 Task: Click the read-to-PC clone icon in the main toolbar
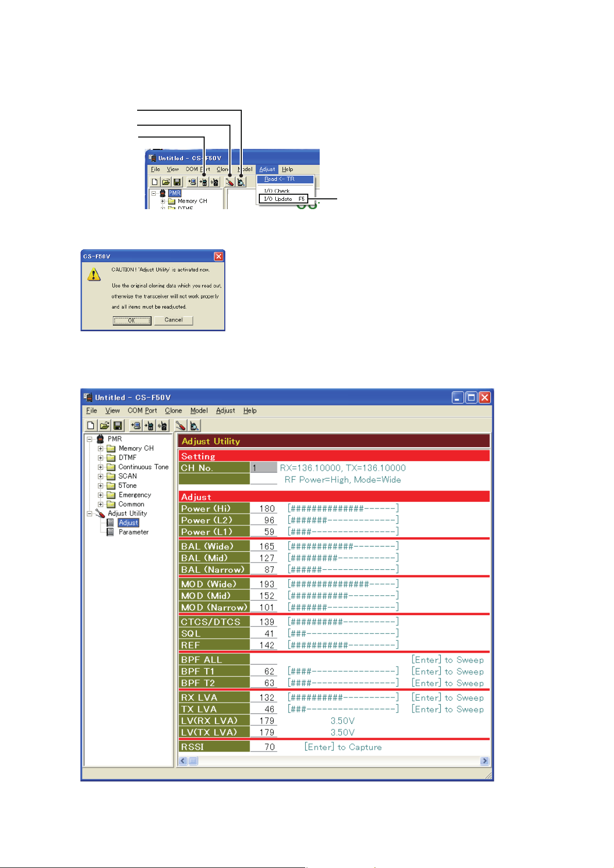(x=136, y=426)
